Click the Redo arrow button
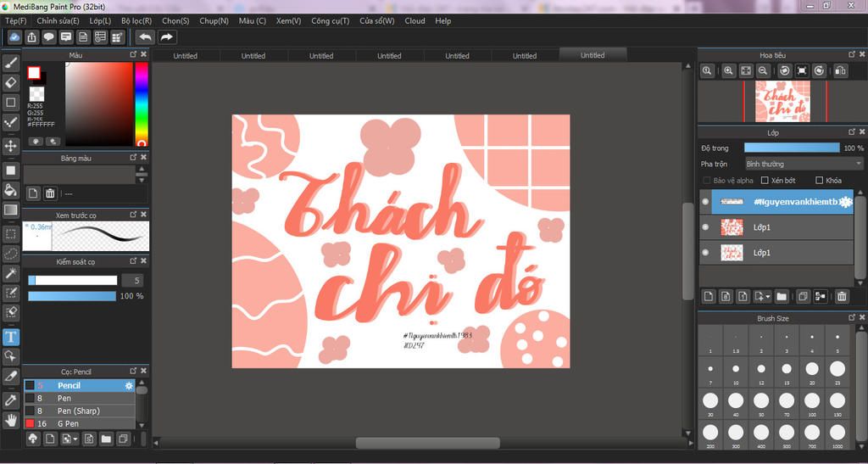868x464 pixels. tap(167, 37)
